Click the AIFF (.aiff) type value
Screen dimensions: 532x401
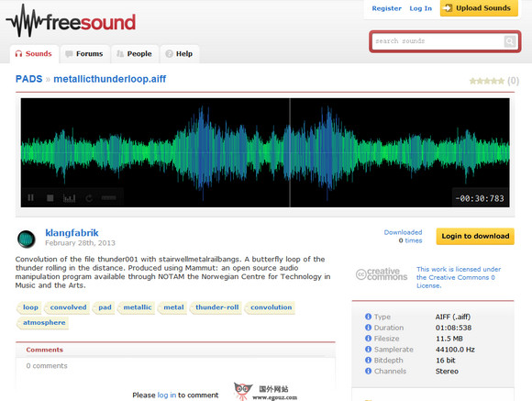point(453,317)
